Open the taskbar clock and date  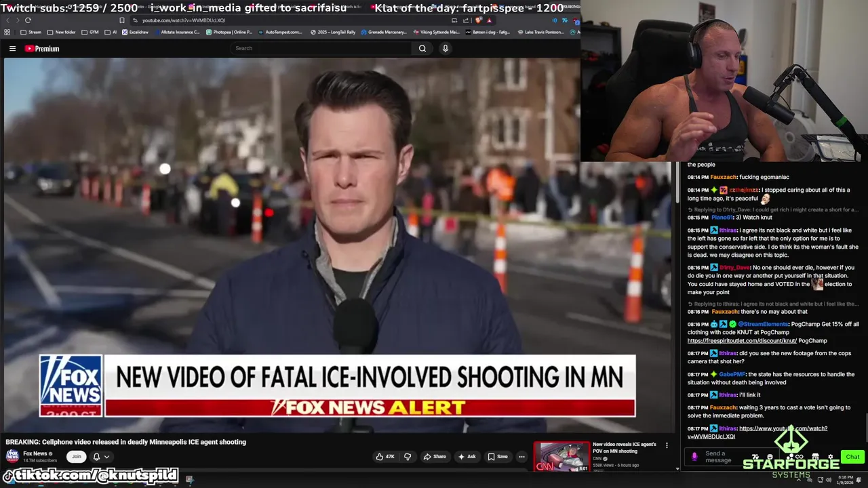point(845,480)
